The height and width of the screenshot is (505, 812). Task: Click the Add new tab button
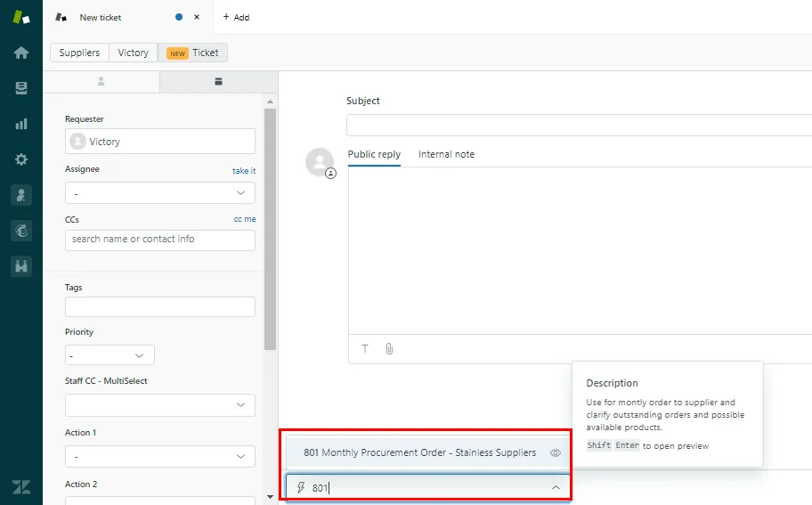pos(236,17)
